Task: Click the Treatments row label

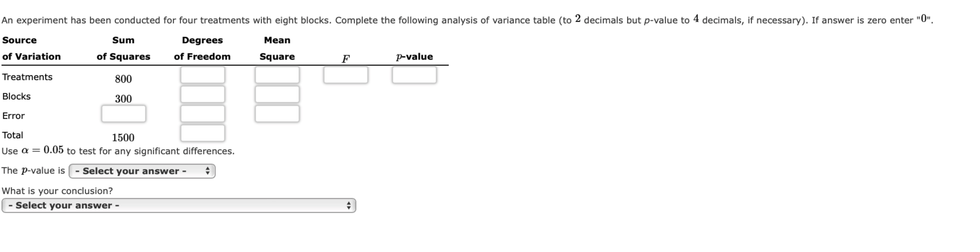Action: click(x=27, y=77)
